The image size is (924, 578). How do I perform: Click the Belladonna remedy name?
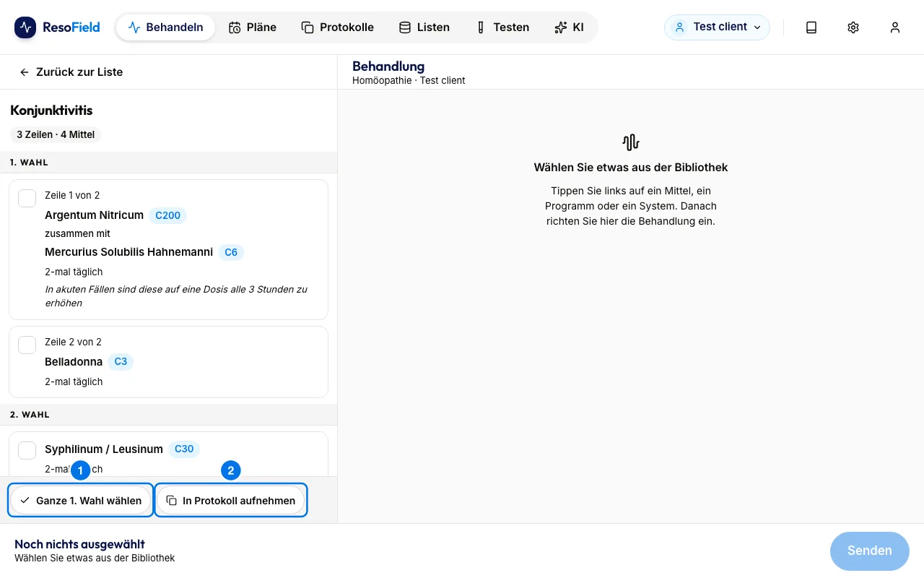tap(74, 362)
